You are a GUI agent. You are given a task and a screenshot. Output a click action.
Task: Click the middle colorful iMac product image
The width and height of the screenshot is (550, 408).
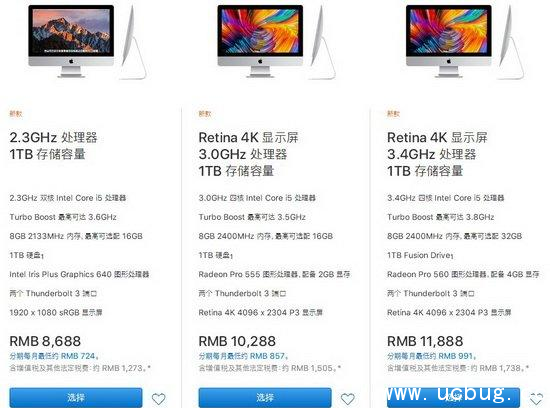(x=260, y=41)
